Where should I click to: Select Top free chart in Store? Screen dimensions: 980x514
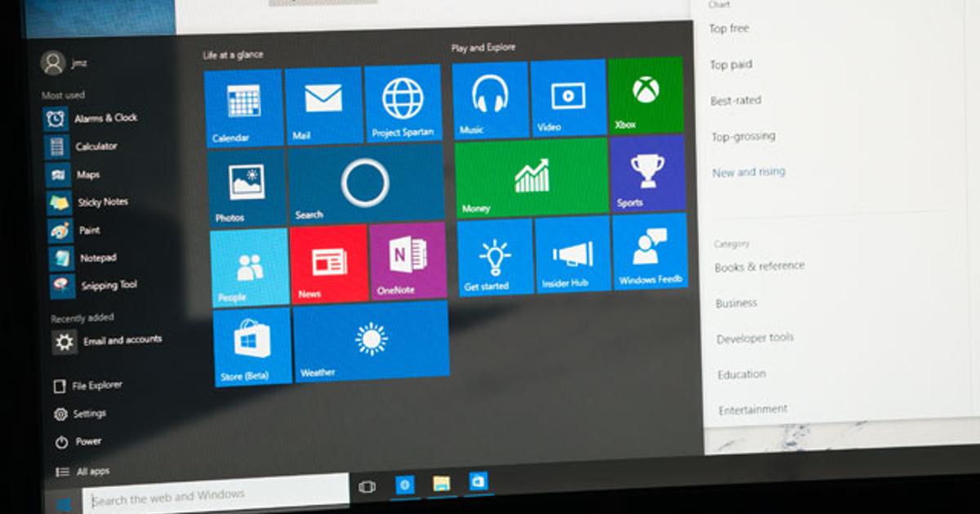[x=729, y=29]
